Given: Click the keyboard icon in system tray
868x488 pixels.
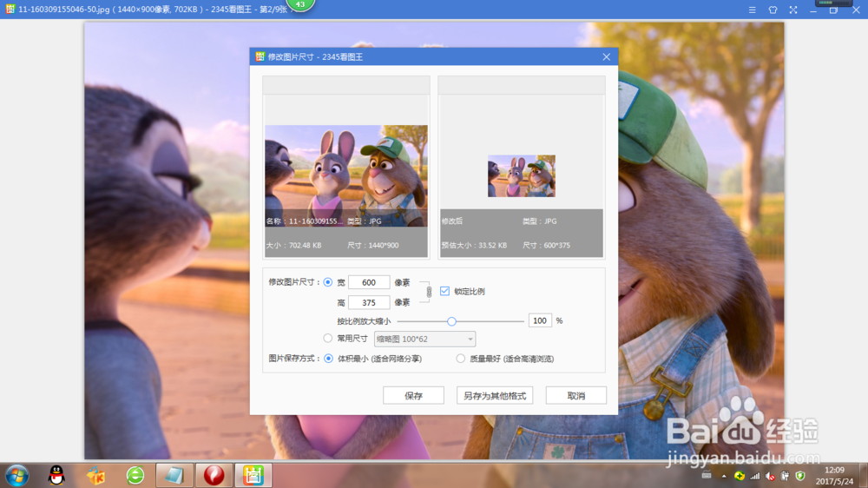Looking at the screenshot, I should [x=707, y=475].
